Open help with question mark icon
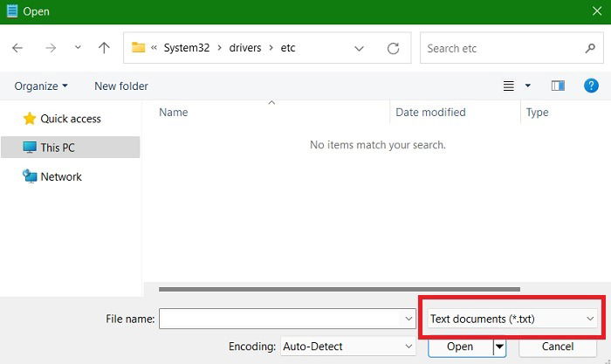 591,86
